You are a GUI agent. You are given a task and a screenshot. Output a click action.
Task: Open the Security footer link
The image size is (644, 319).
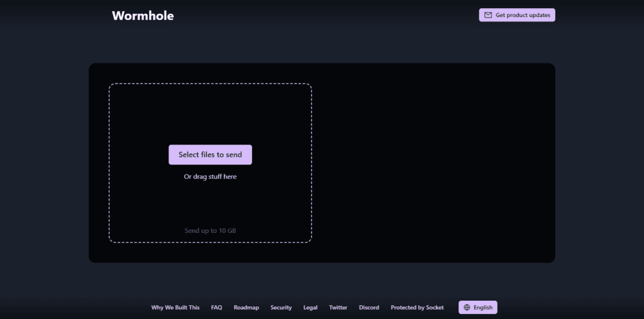pyautogui.click(x=281, y=308)
